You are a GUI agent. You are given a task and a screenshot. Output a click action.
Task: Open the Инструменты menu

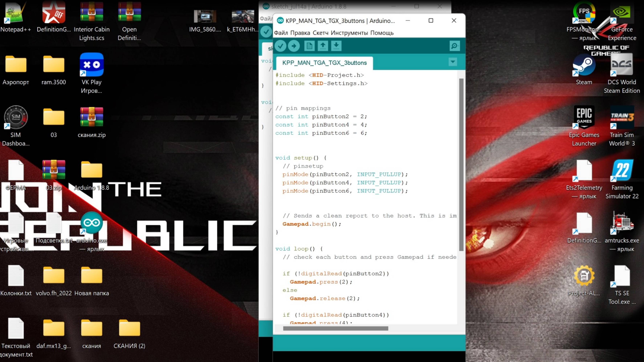349,33
